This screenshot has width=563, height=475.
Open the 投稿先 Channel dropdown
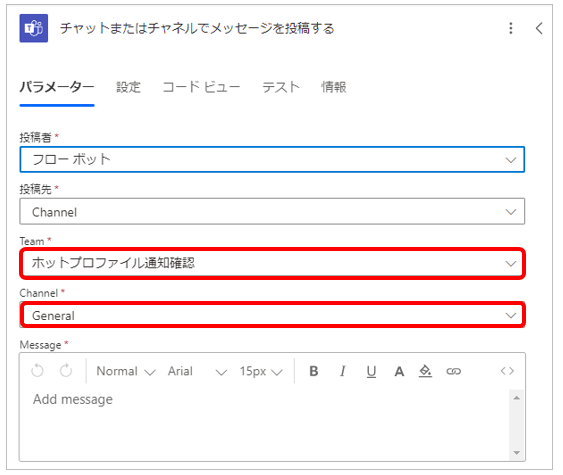point(272,211)
